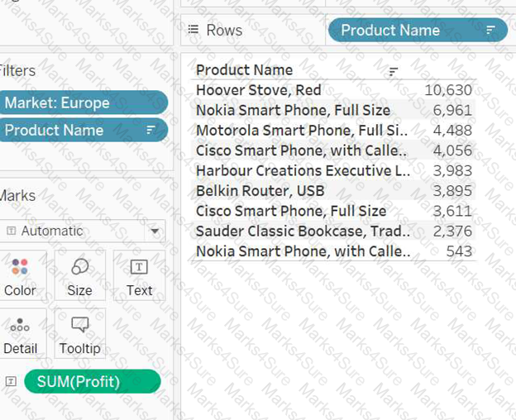The width and height of the screenshot is (516, 420).
Task: Click the Rows shelf label
Action: point(224,31)
